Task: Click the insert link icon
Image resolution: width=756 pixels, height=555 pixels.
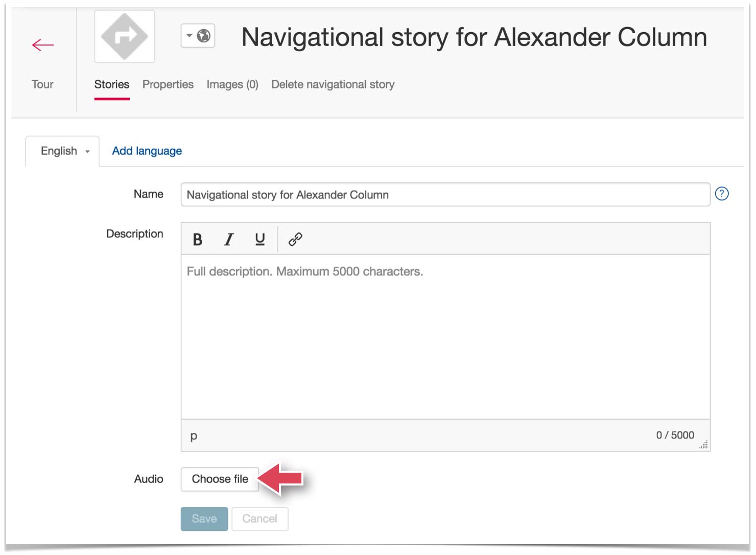Action: pos(295,239)
